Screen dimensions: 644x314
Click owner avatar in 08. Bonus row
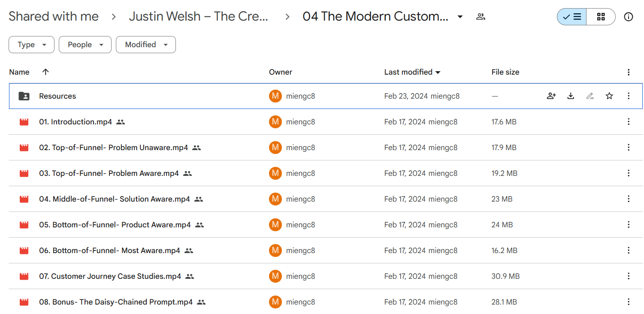pyautogui.click(x=275, y=302)
